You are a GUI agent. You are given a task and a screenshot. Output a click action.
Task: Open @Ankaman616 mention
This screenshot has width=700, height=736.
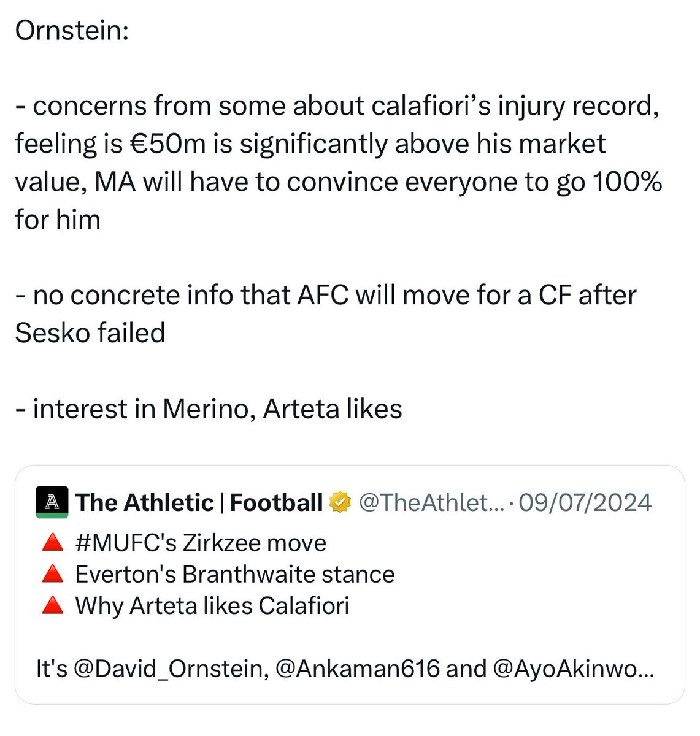tap(358, 669)
